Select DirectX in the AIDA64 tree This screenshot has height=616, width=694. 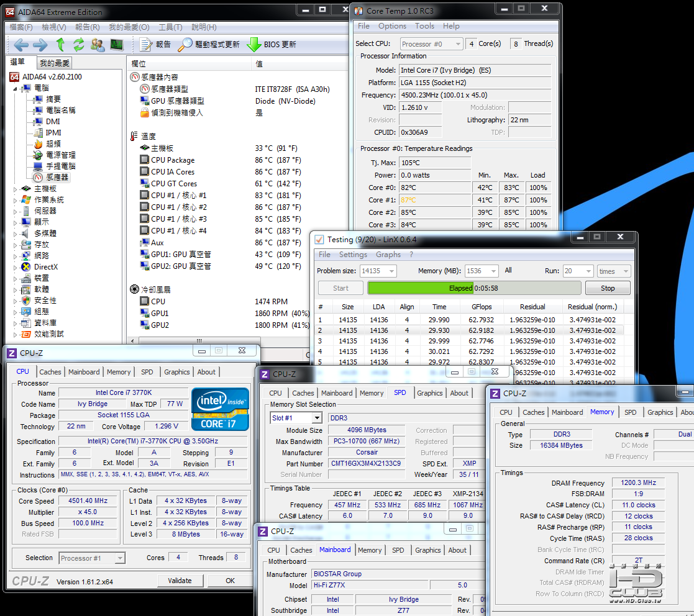point(45,267)
